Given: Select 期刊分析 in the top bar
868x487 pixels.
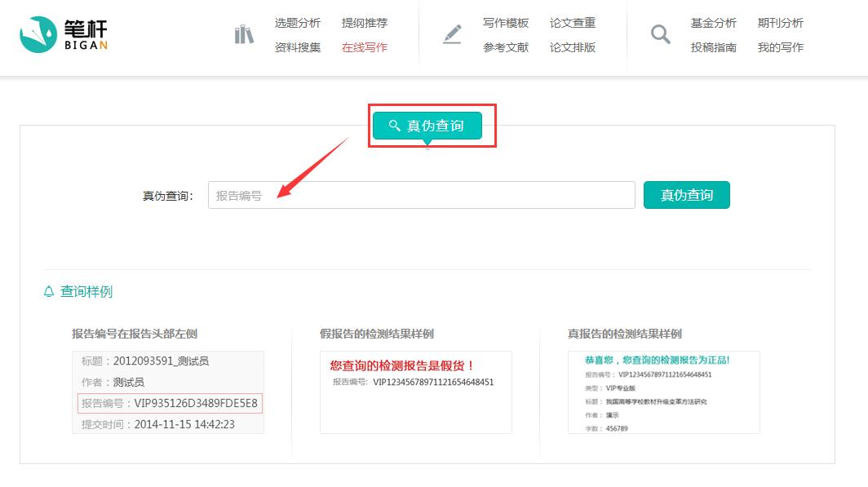Looking at the screenshot, I should 782,23.
